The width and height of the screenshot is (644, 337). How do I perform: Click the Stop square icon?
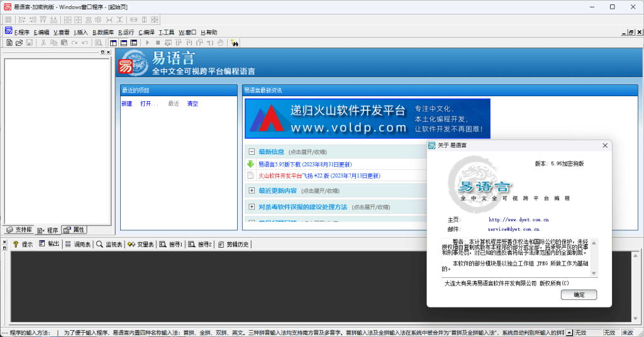[x=158, y=43]
